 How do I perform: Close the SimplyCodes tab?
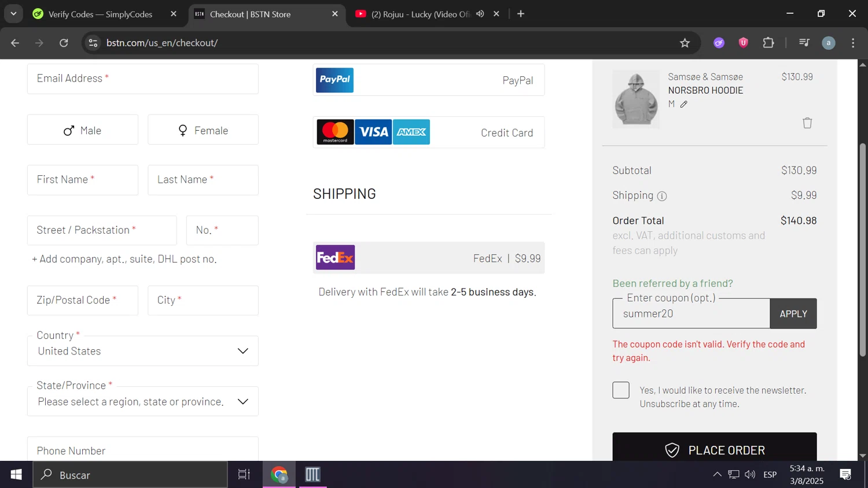click(174, 14)
